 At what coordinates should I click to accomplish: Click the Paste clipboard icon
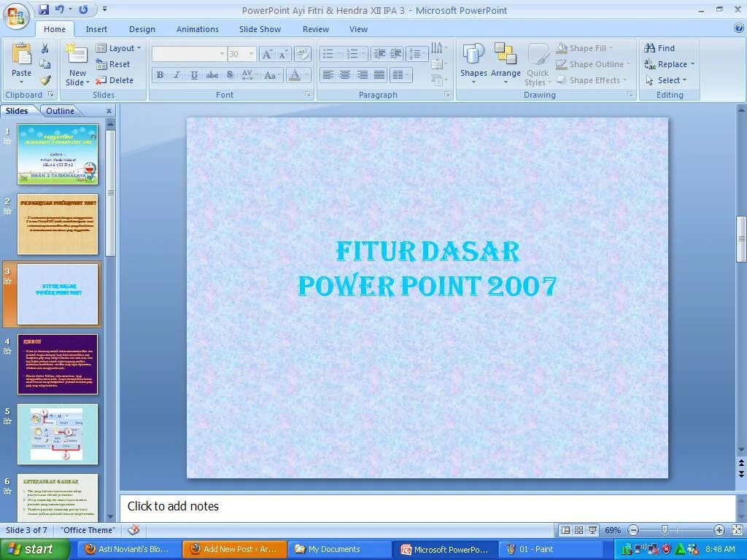coord(21,54)
